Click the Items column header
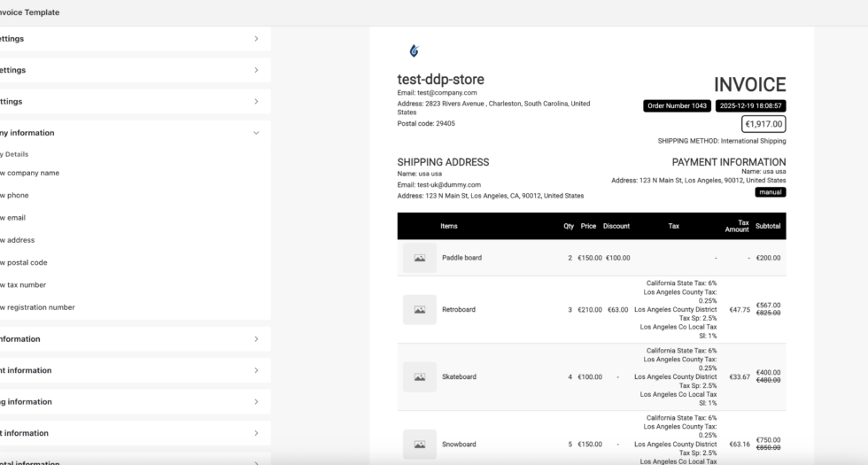This screenshot has height=465, width=868. (x=449, y=226)
